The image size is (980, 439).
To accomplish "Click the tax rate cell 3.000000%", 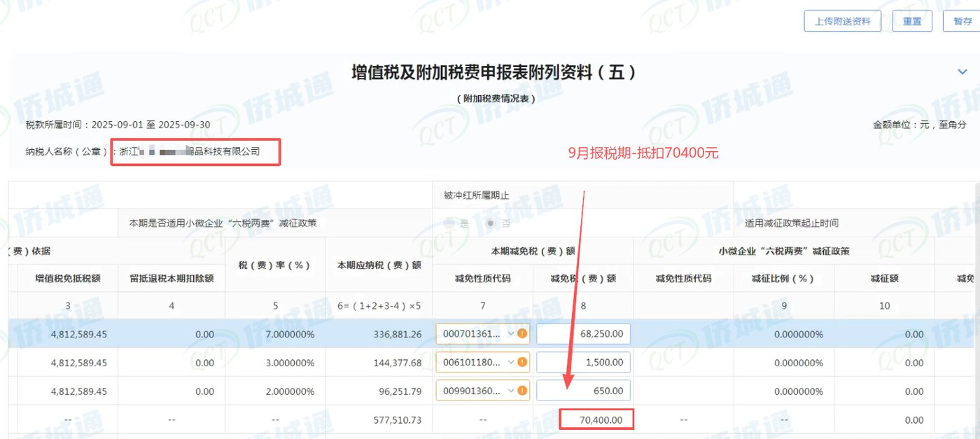I will pos(290,363).
